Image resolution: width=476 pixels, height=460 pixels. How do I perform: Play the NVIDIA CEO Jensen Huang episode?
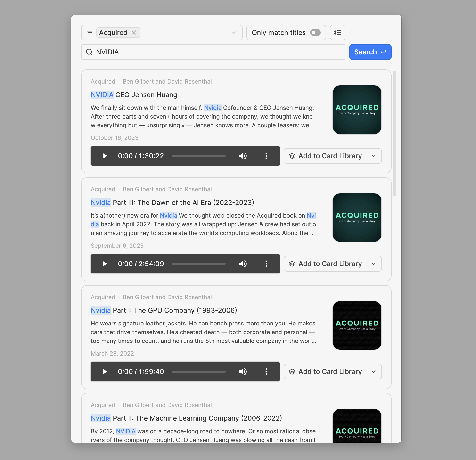[104, 156]
